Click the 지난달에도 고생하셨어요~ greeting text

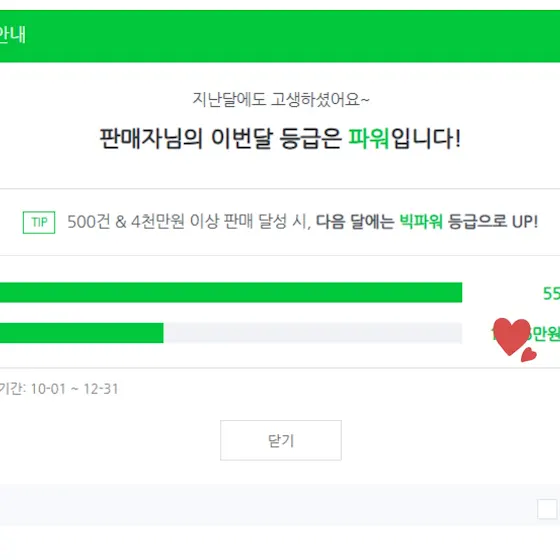click(281, 99)
